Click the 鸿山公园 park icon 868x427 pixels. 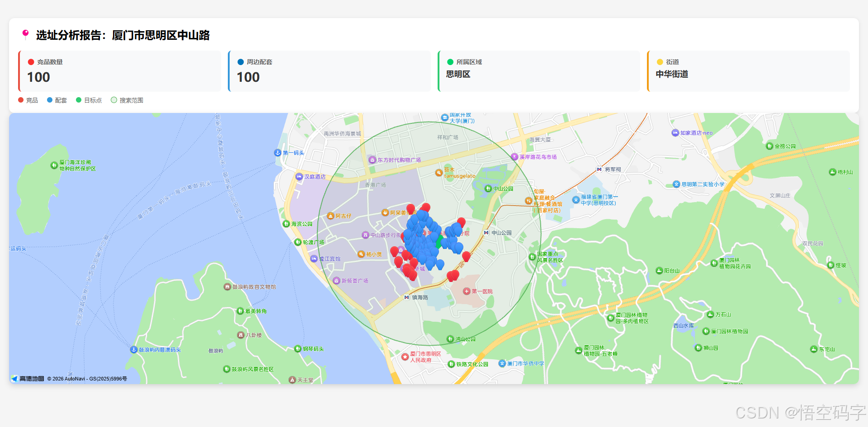pyautogui.click(x=450, y=339)
